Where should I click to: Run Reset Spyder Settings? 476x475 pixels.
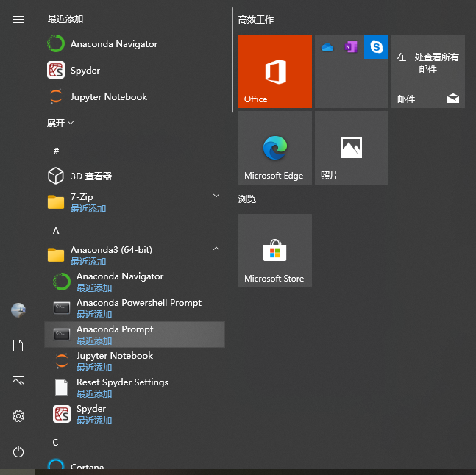tap(135, 387)
